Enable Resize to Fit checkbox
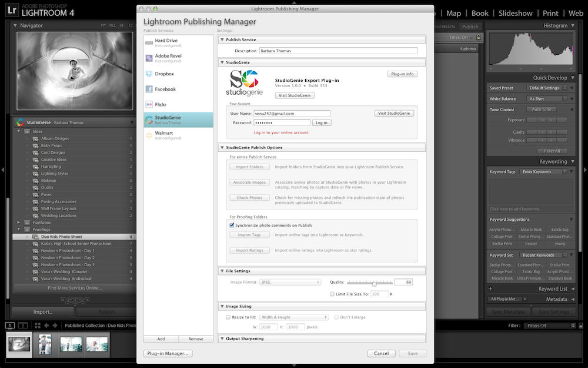 [x=228, y=317]
